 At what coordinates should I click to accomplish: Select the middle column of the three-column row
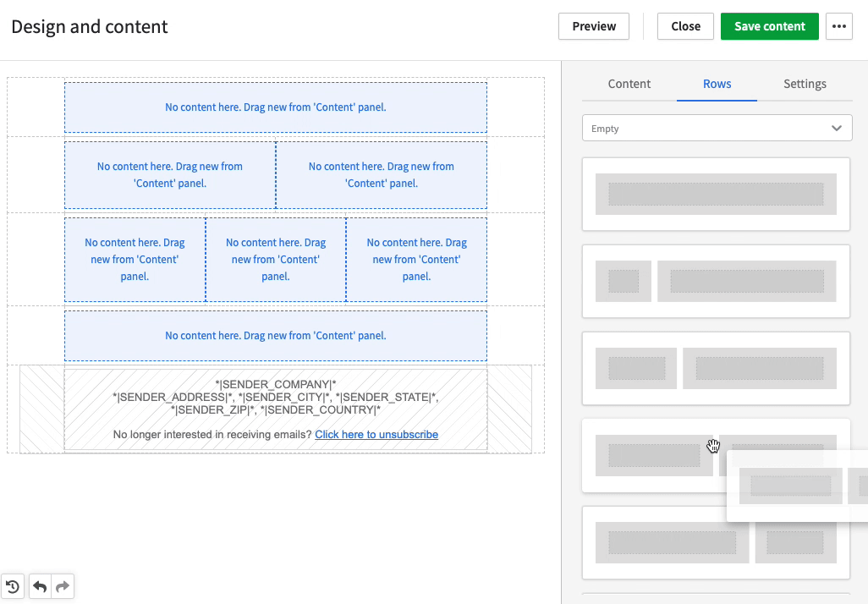tap(276, 260)
